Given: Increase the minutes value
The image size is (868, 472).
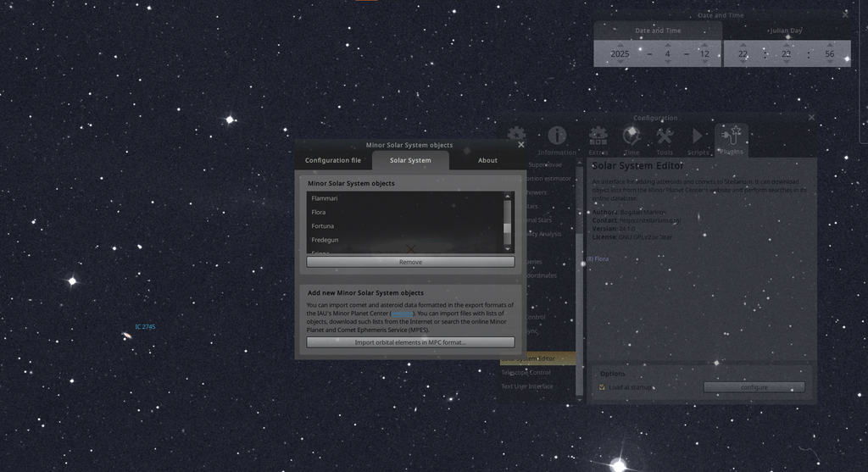Looking at the screenshot, I should [x=786, y=46].
